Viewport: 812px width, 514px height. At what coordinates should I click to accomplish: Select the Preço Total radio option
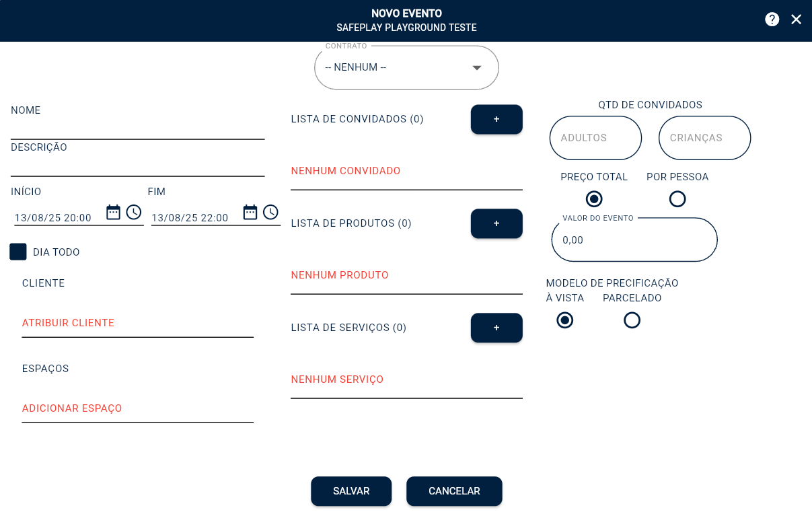594,199
